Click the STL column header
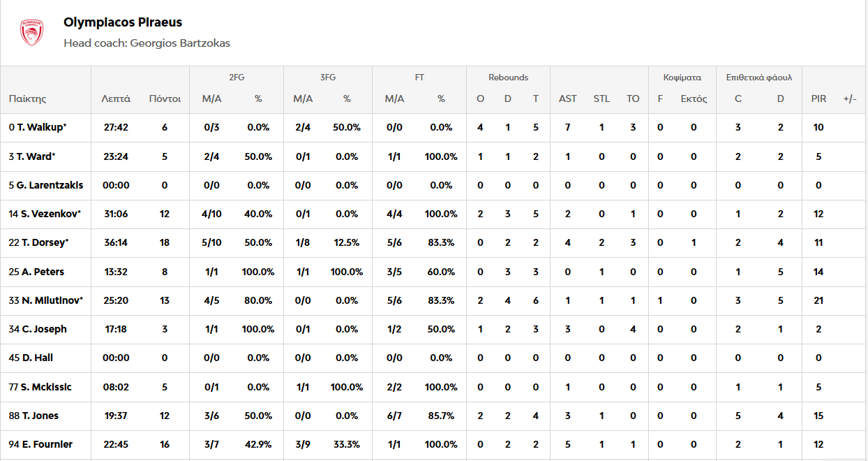 pyautogui.click(x=601, y=98)
